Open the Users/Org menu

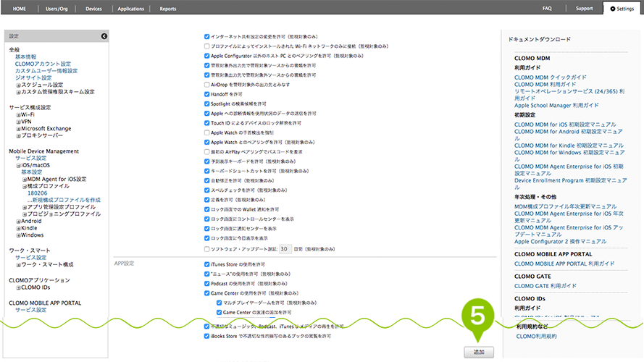57,9
